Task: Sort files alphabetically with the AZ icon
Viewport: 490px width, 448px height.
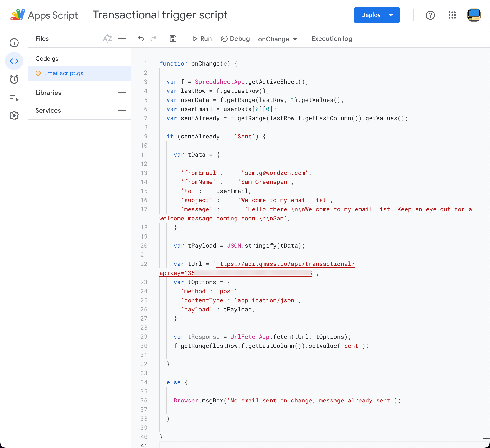Action: [x=107, y=39]
